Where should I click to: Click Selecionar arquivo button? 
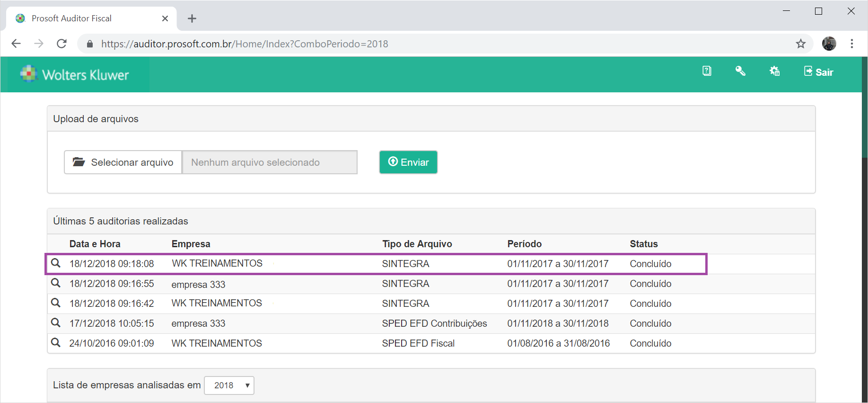123,162
